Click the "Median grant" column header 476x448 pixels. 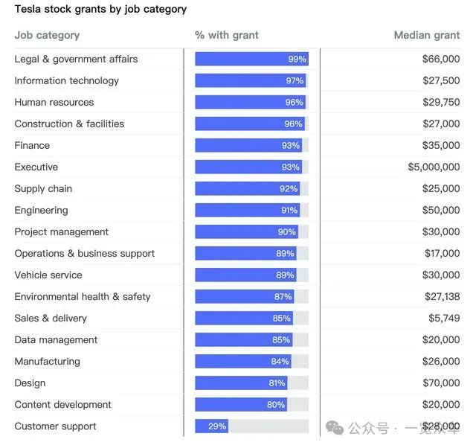[427, 35]
